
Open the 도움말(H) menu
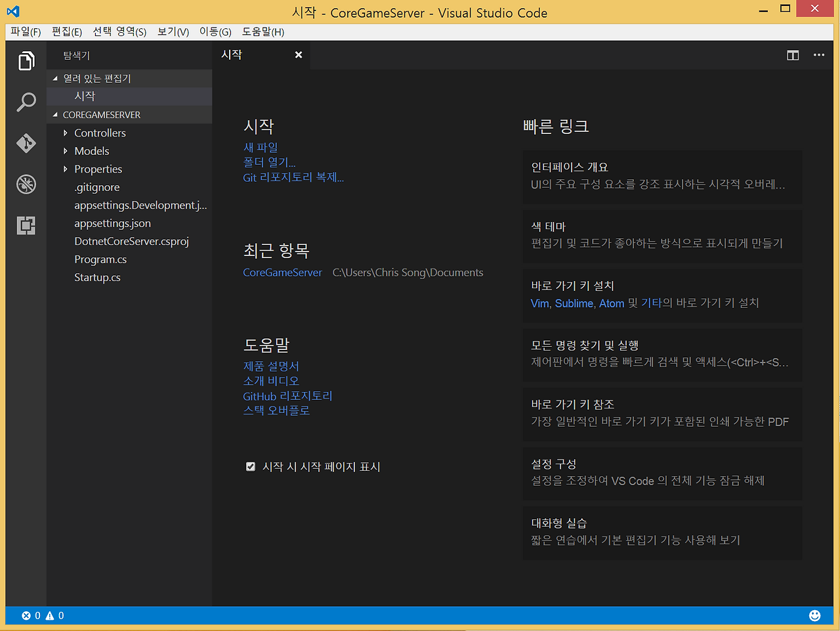(x=263, y=32)
